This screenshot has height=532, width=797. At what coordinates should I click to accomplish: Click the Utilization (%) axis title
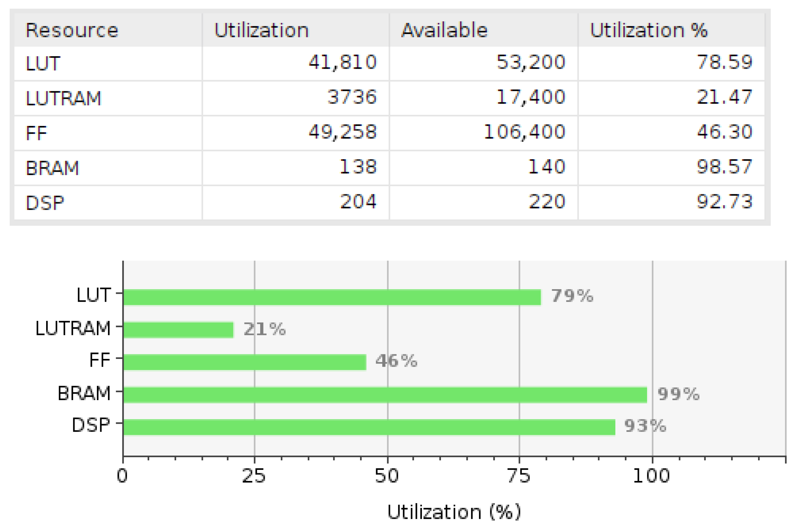454,512
